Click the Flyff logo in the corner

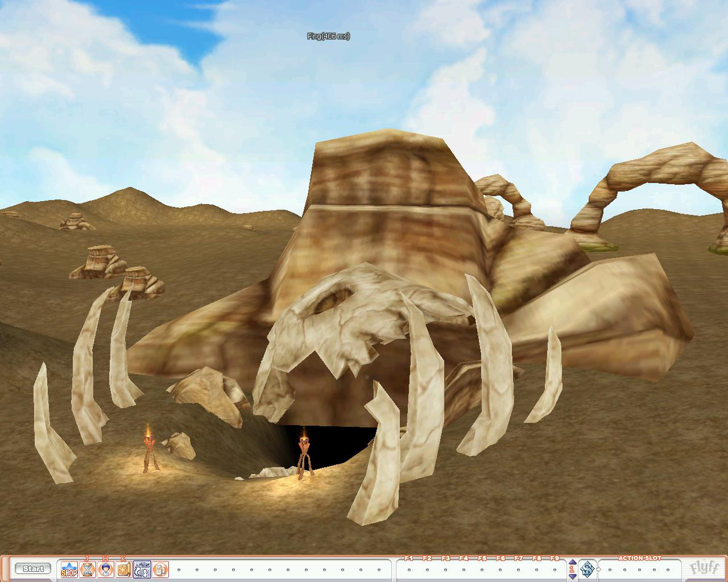pos(704,568)
